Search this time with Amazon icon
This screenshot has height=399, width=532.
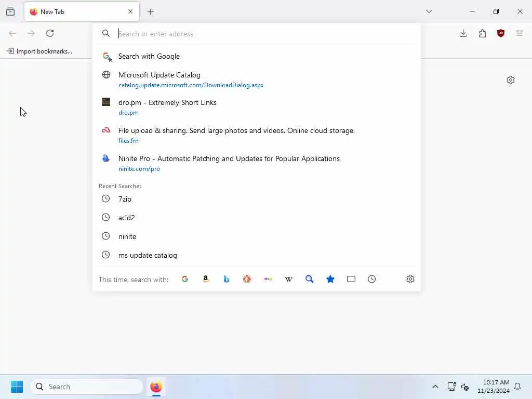coord(206,279)
